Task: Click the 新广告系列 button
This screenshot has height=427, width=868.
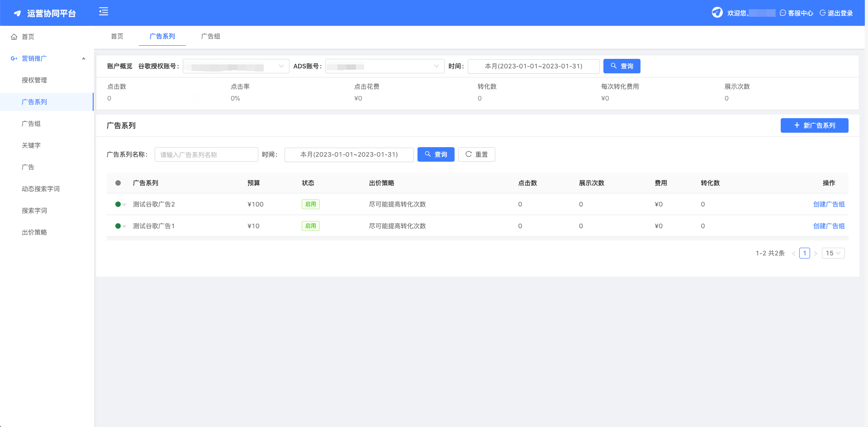Action: click(814, 125)
